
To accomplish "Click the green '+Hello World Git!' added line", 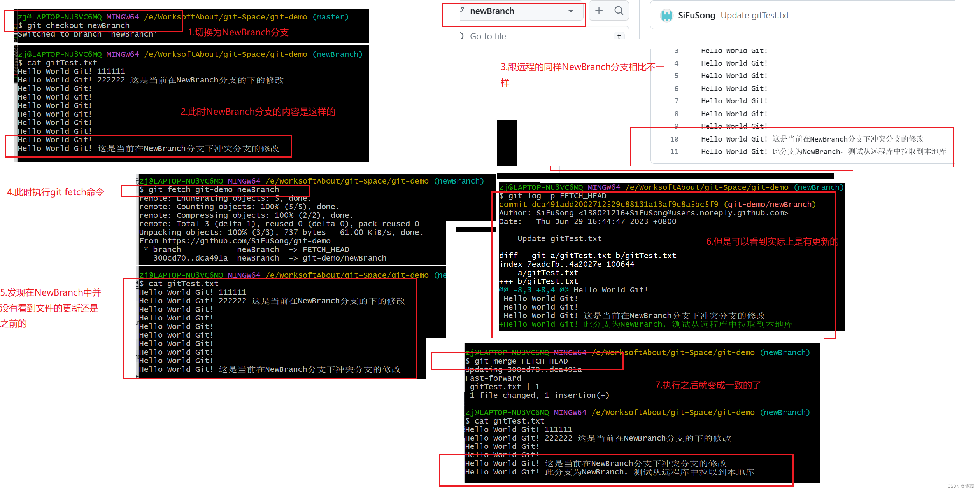I will click(x=646, y=324).
